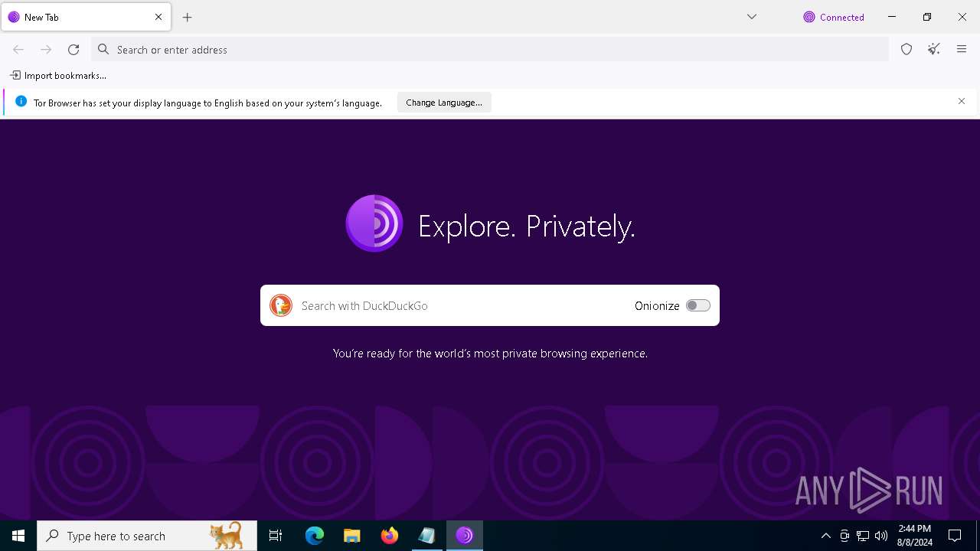This screenshot has height=551, width=980.
Task: Click the Meet Now tray icon
Action: (844, 536)
